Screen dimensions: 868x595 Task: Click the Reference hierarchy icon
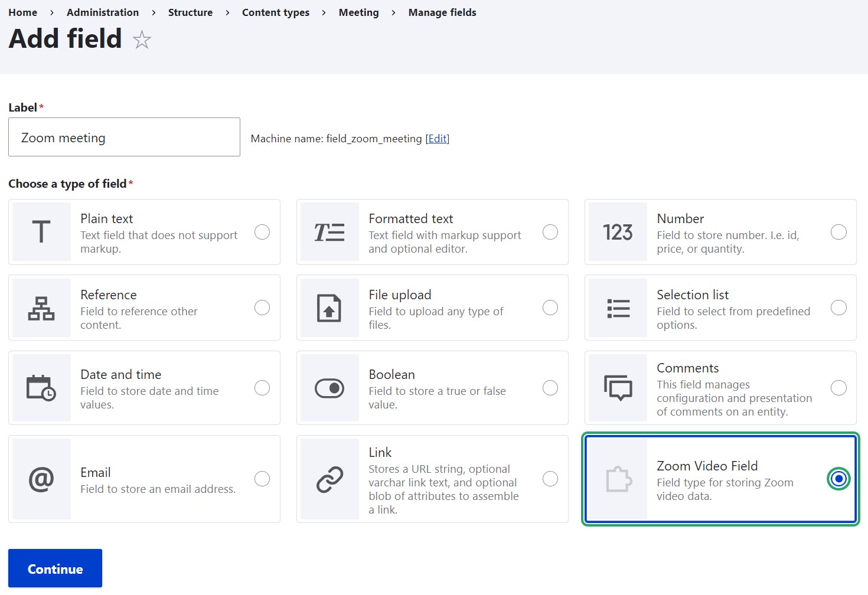[x=41, y=308]
